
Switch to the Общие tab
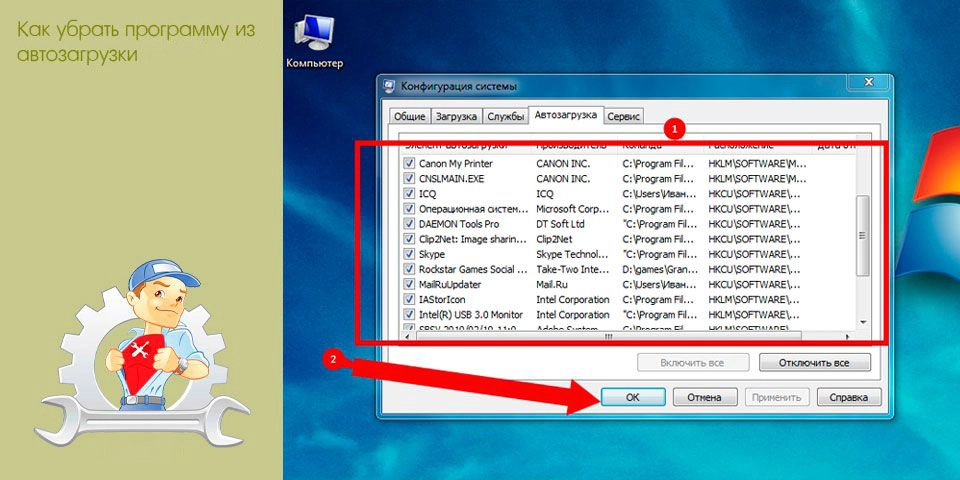408,117
